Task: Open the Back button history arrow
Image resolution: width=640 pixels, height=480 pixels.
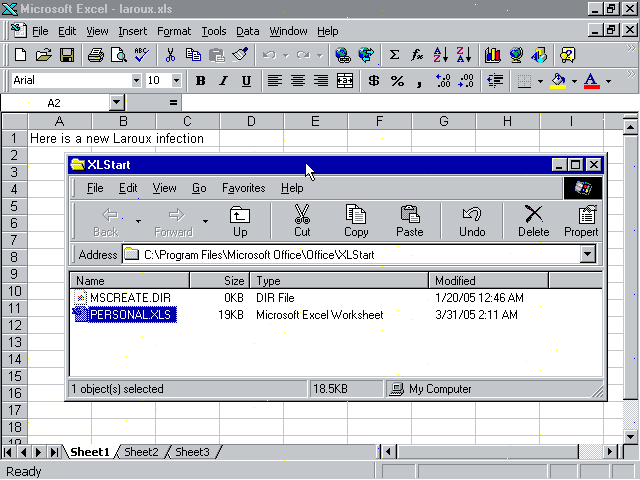Action: pyautogui.click(x=138, y=221)
